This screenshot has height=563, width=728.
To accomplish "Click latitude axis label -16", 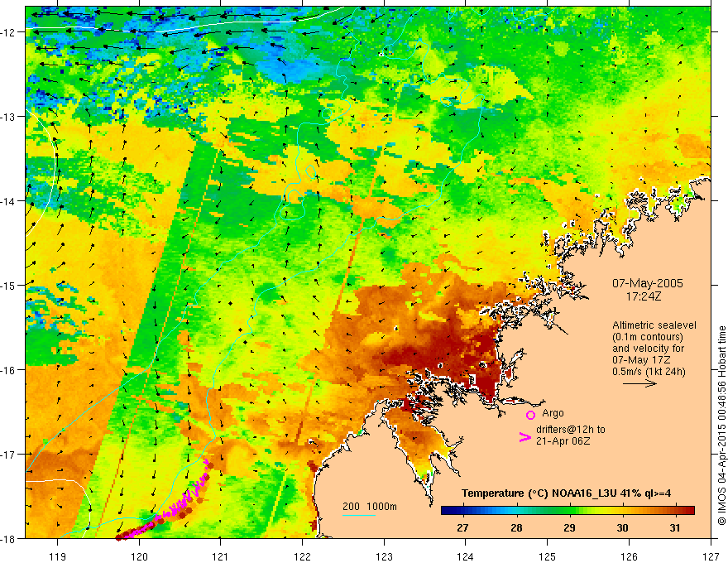I will point(10,370).
